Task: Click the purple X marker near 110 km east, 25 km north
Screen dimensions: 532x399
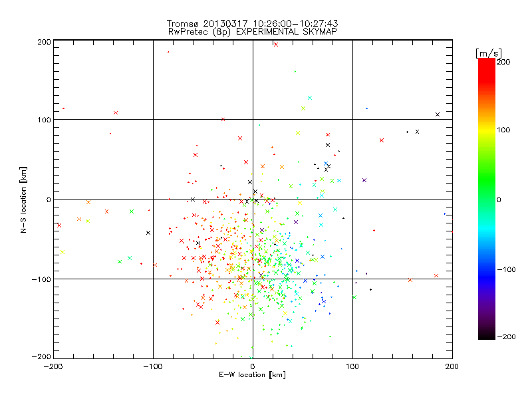Action: [x=364, y=180]
